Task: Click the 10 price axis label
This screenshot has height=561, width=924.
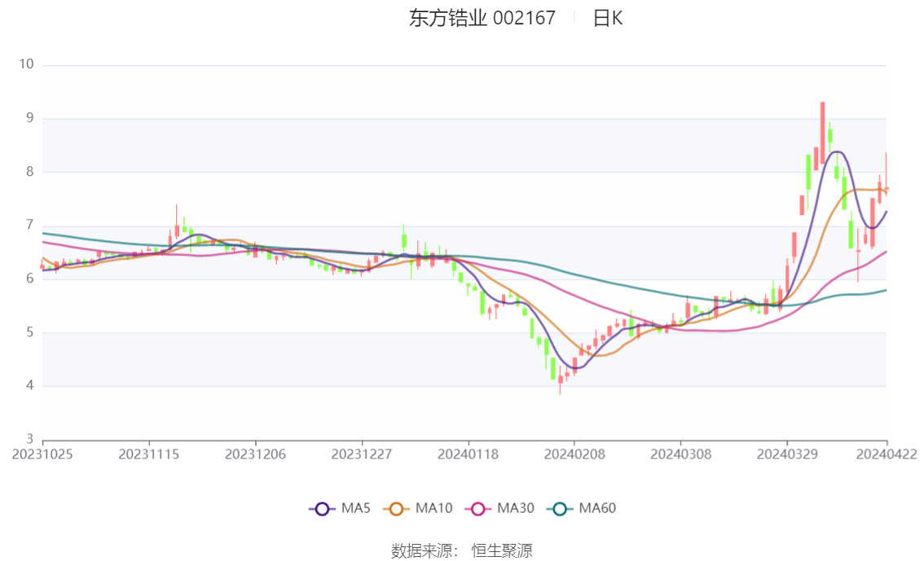Action: point(27,64)
